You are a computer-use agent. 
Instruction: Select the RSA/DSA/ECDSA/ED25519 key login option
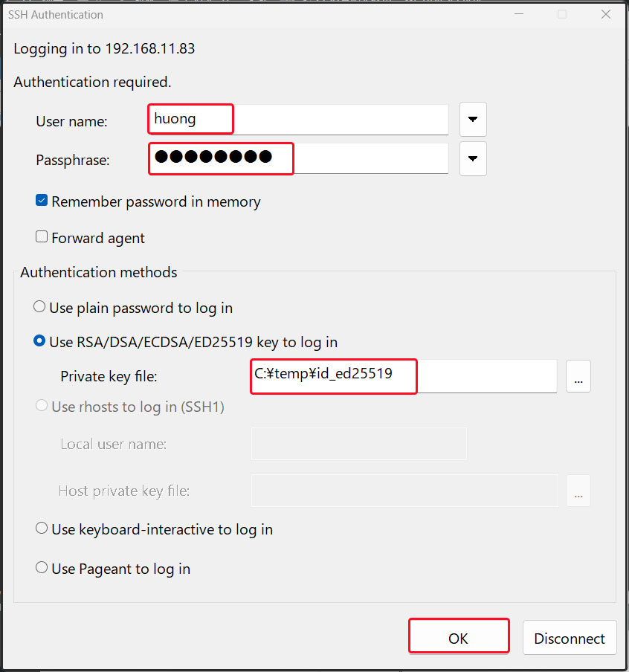40,342
